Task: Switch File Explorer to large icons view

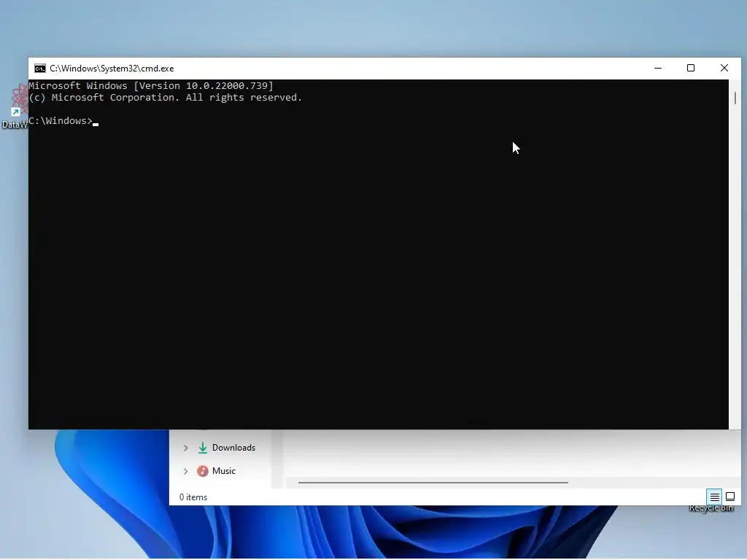Action: [729, 497]
